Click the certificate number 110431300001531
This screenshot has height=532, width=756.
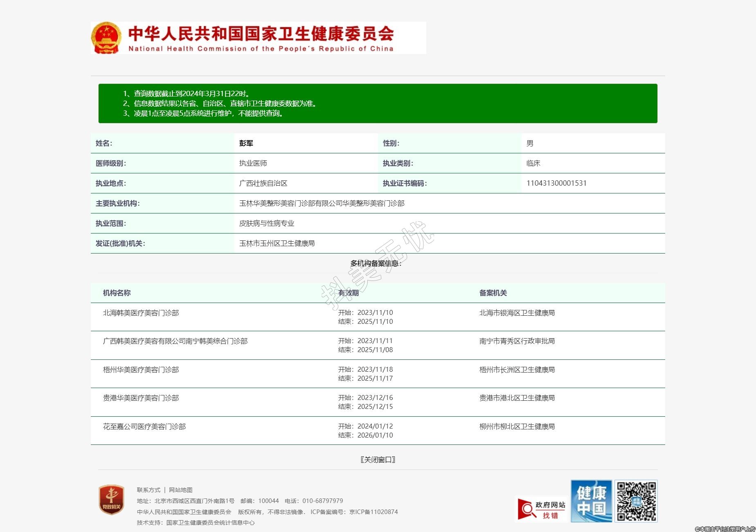pyautogui.click(x=556, y=183)
